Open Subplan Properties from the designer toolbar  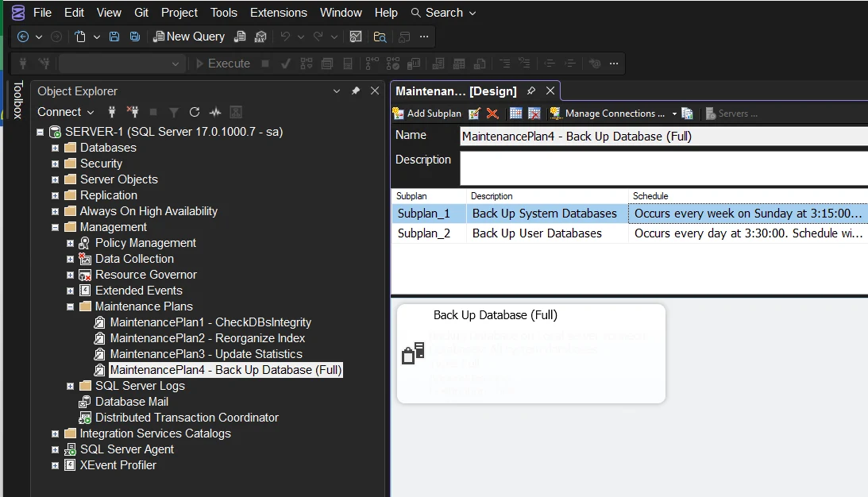click(x=475, y=114)
